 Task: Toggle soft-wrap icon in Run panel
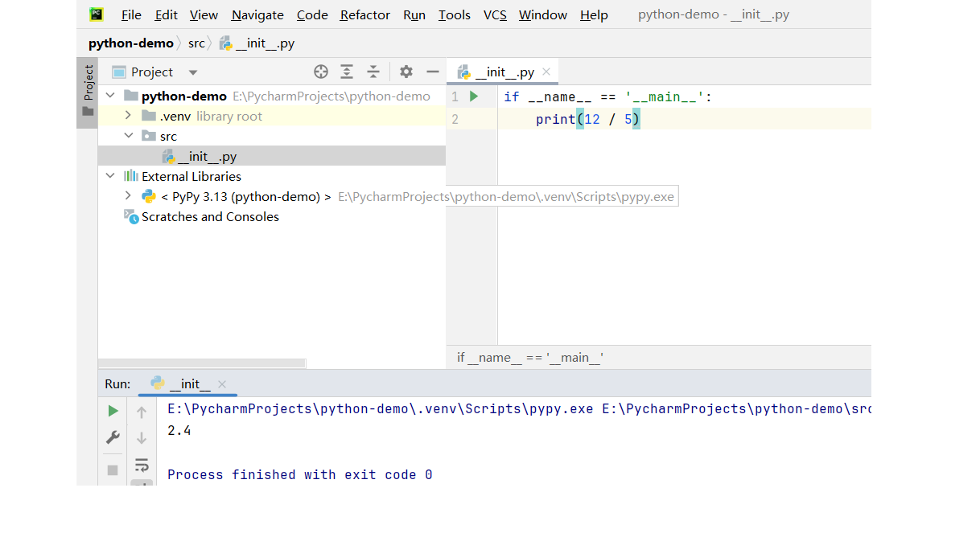point(142,465)
